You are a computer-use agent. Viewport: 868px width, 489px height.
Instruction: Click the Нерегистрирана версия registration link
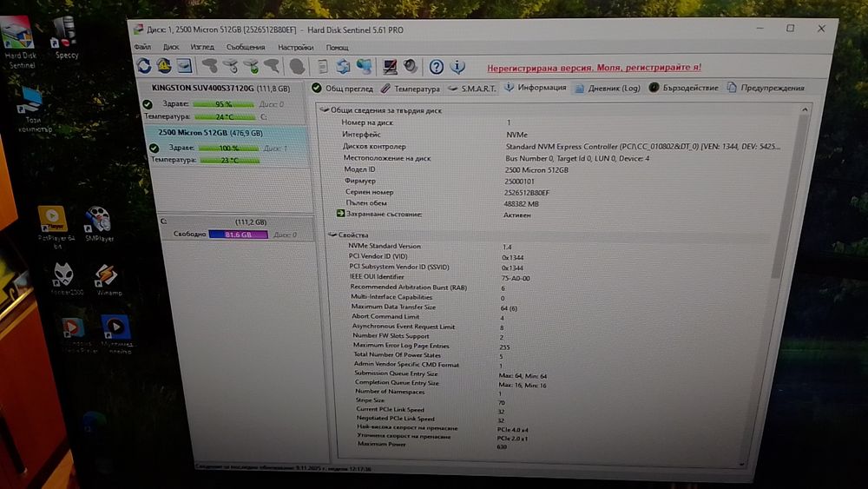[594, 68]
